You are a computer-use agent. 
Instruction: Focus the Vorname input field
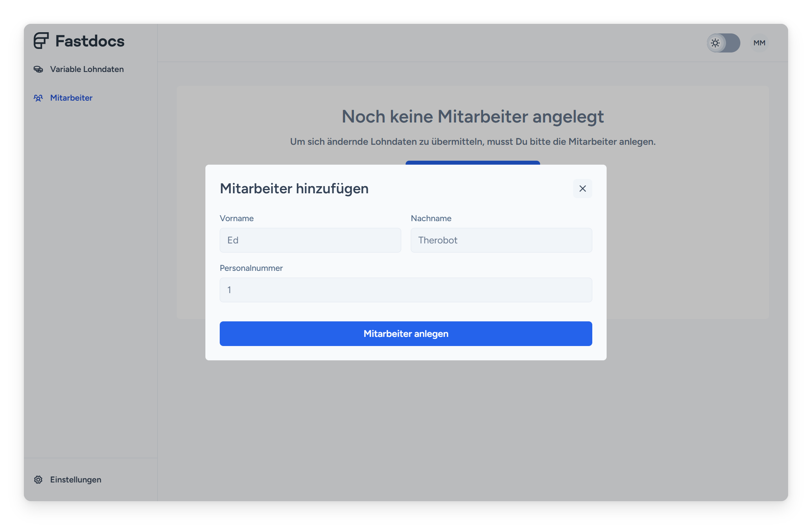[x=310, y=240]
